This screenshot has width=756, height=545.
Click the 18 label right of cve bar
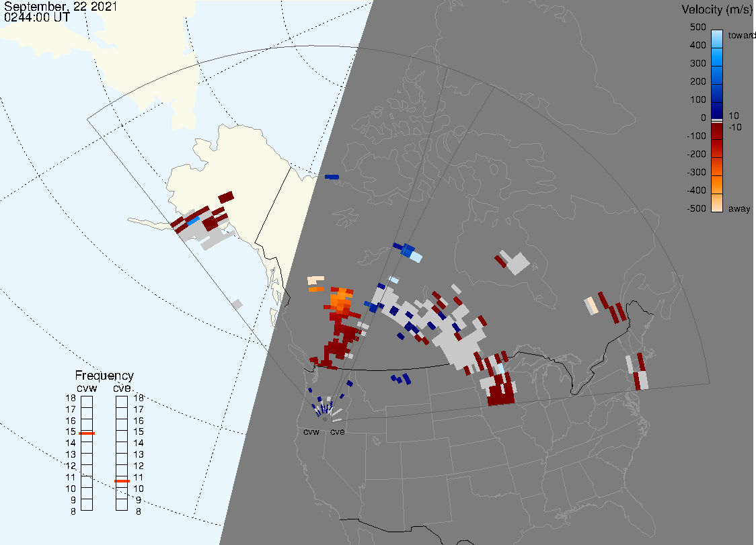coord(139,398)
